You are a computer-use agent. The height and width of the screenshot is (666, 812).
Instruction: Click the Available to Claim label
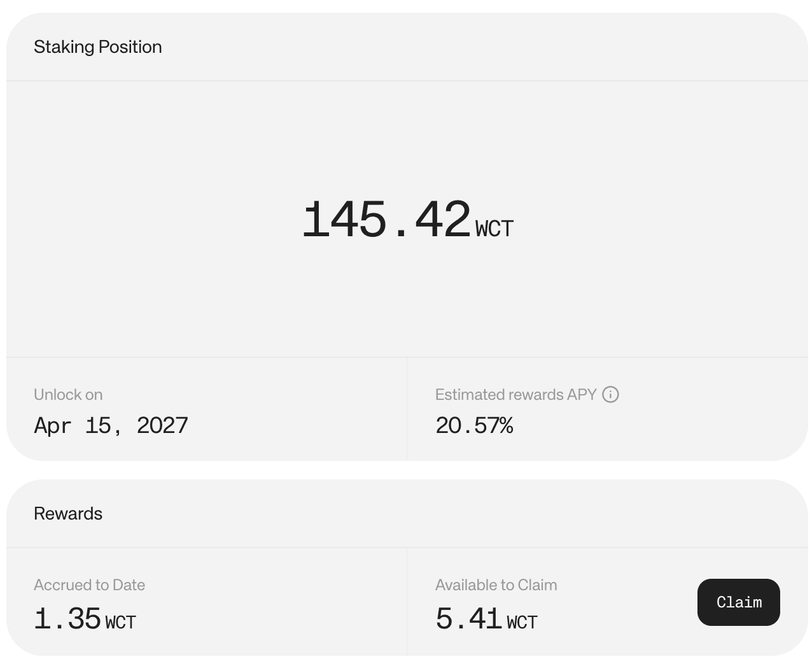(496, 585)
